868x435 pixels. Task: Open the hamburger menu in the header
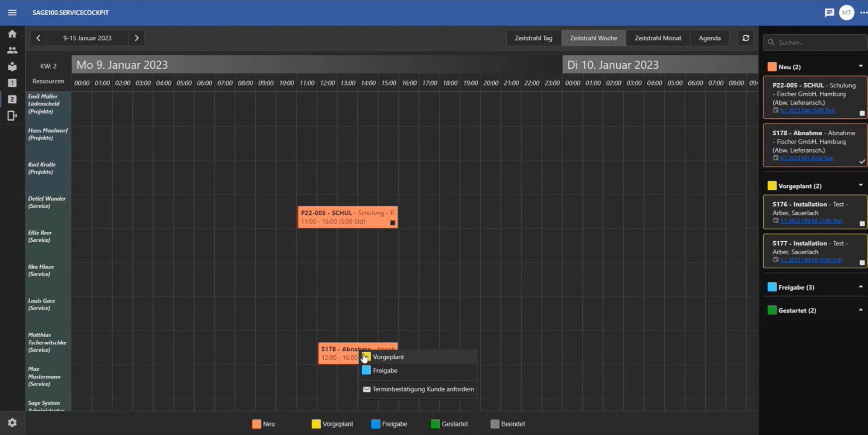click(12, 13)
